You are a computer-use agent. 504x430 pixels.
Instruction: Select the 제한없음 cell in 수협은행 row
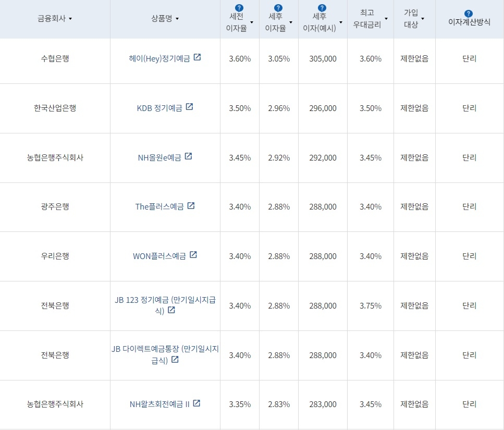click(414, 58)
